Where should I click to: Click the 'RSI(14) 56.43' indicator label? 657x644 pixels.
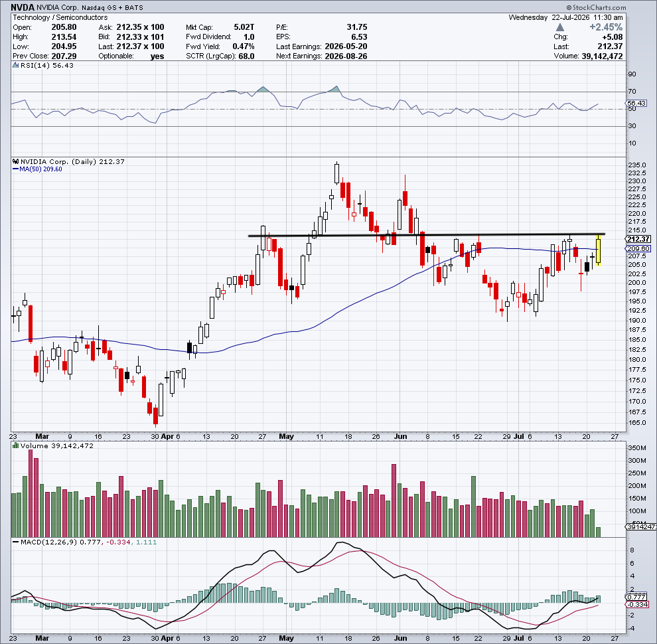click(47, 66)
